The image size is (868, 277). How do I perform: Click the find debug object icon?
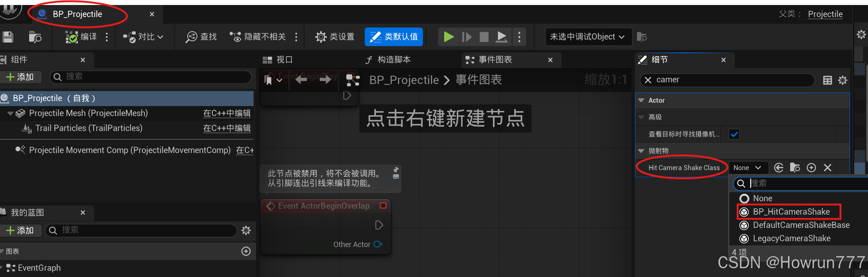642,37
